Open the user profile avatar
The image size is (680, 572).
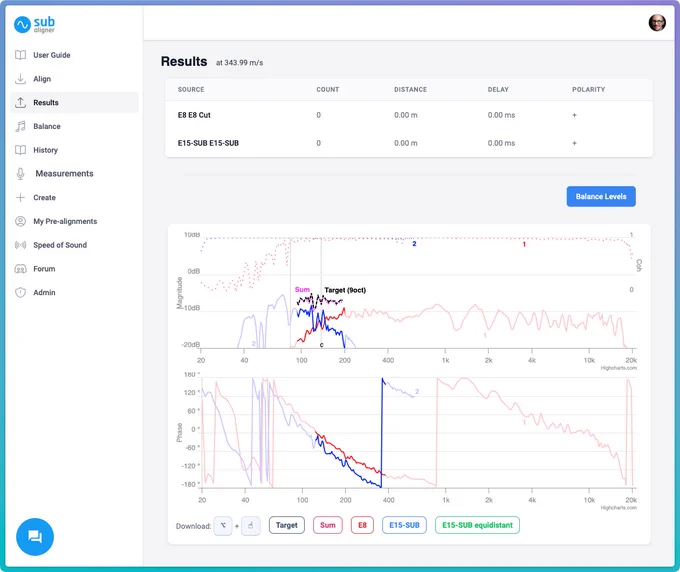coord(657,23)
